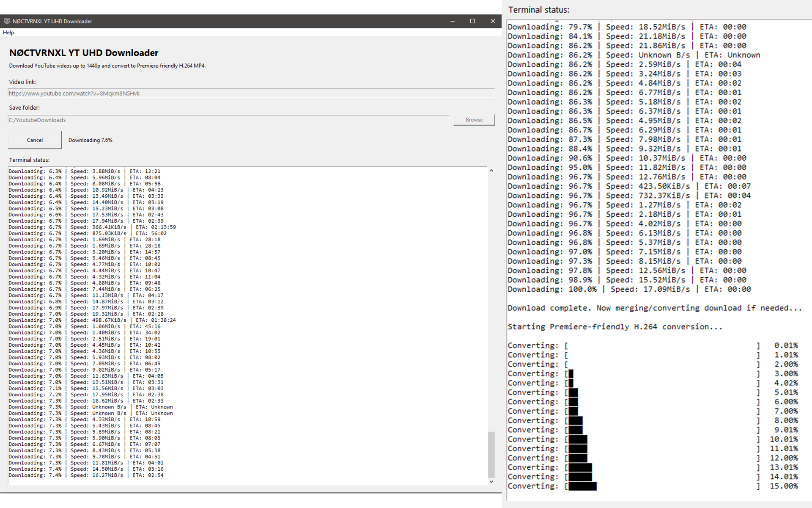This screenshot has width=812, height=508.
Task: Click 'Download complete' line in right panel
Action: (655, 308)
